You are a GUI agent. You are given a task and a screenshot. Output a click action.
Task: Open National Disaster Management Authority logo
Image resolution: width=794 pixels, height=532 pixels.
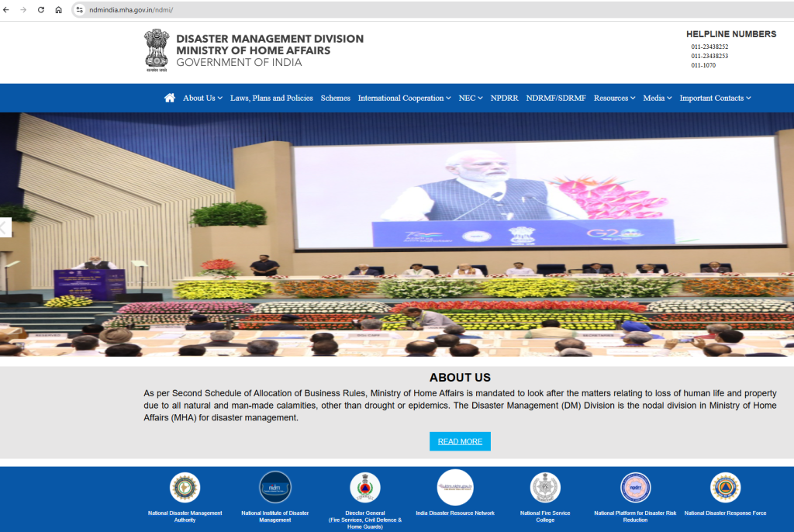pos(185,488)
